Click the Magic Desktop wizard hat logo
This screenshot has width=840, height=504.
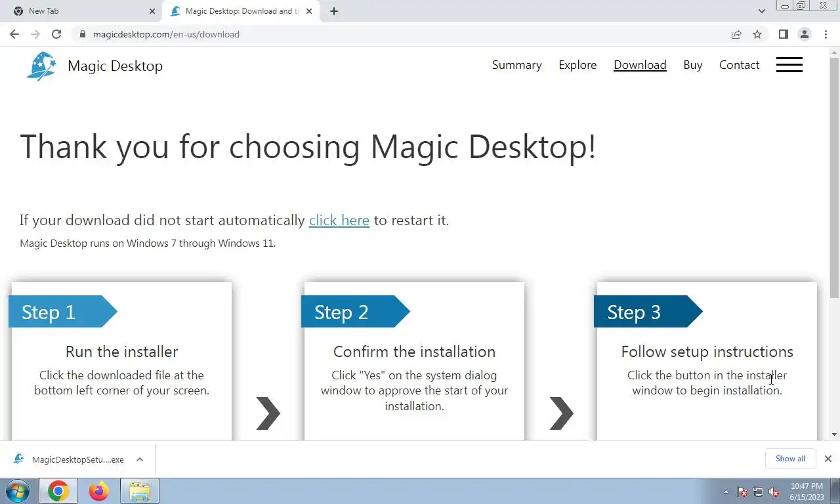tap(41, 66)
